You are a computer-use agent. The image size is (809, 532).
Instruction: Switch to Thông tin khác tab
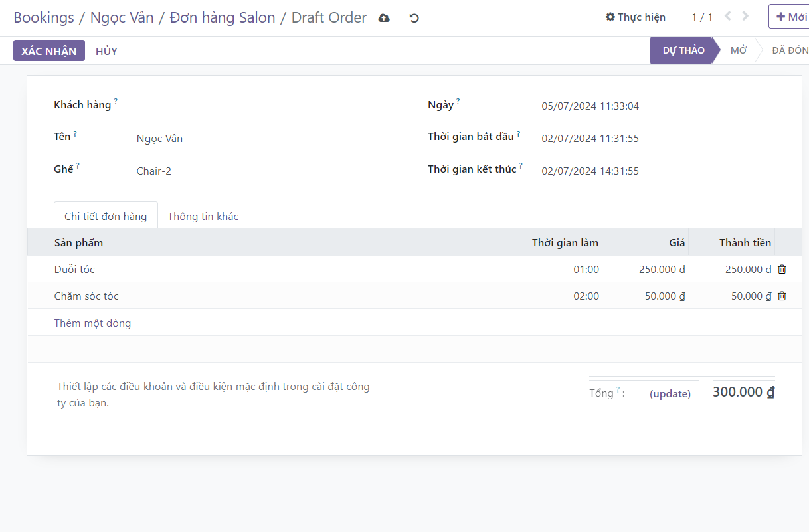coord(203,216)
